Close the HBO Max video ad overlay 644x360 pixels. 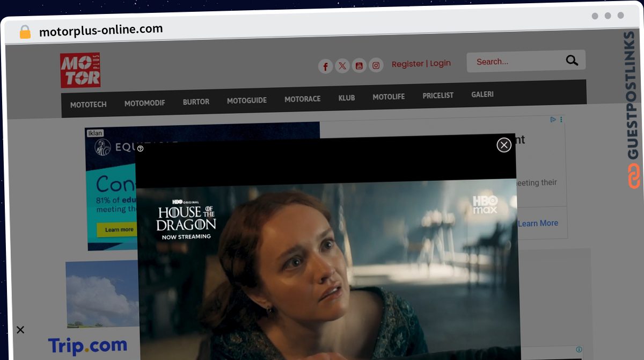(x=504, y=145)
